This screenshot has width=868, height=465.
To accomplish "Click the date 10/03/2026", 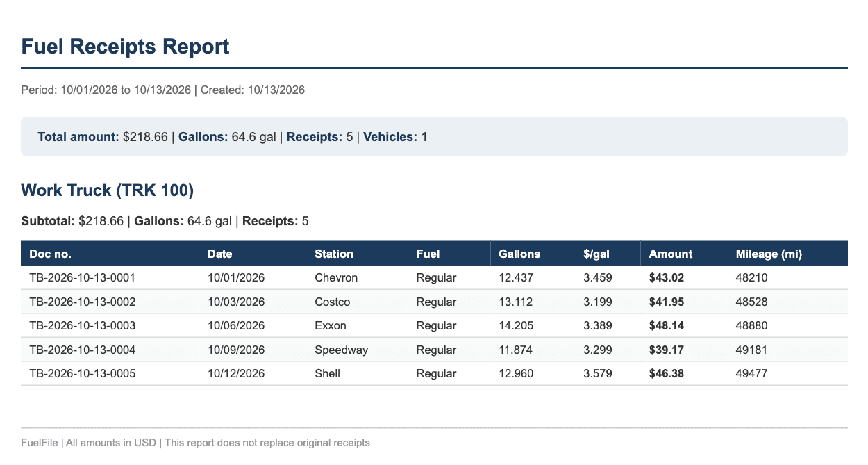I will [236, 302].
